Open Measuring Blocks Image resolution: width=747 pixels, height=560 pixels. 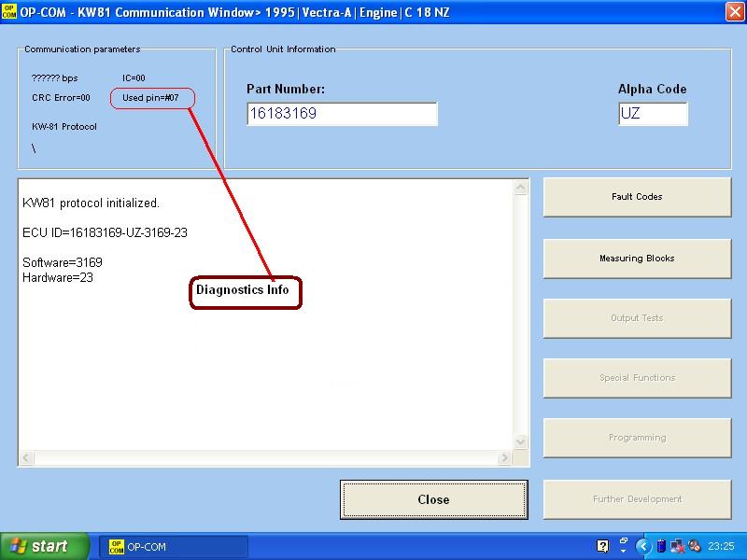click(x=637, y=259)
